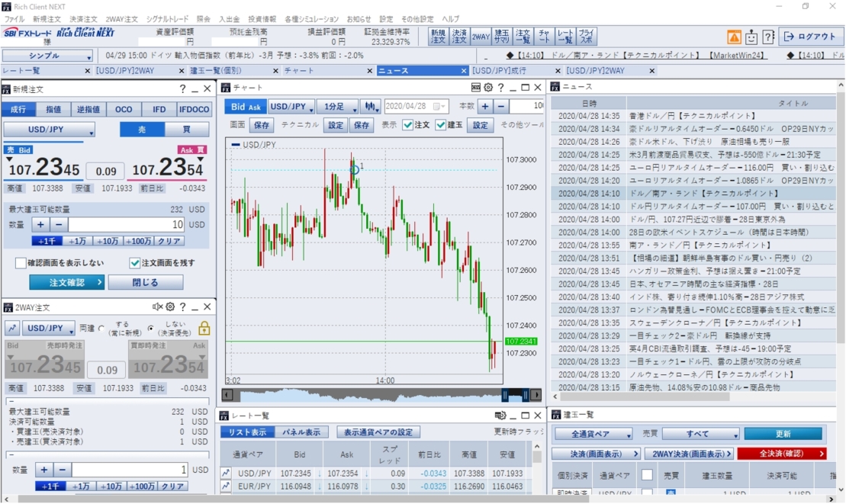
Task: Open the 注文一覧 toolbar shortcut
Action: pyautogui.click(x=523, y=37)
